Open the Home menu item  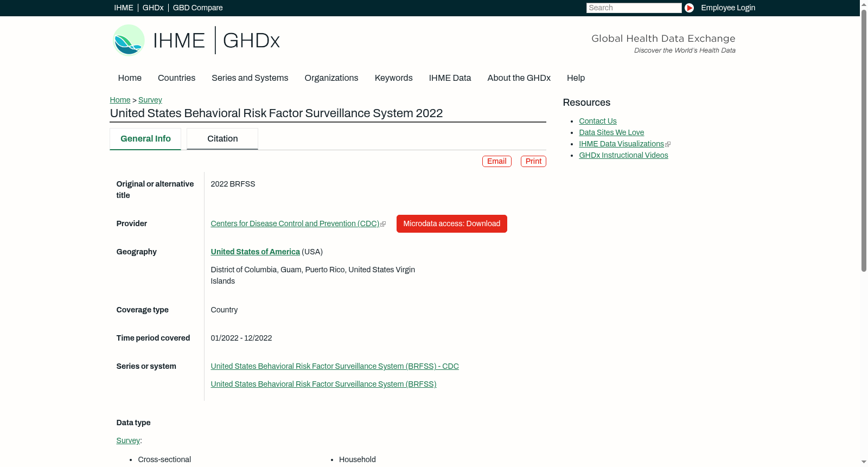130,78
